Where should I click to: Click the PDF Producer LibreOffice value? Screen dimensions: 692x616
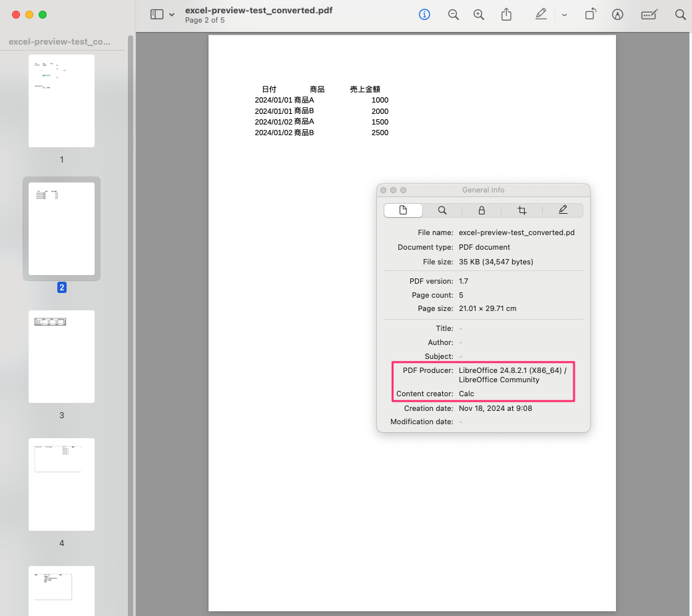[x=512, y=375]
